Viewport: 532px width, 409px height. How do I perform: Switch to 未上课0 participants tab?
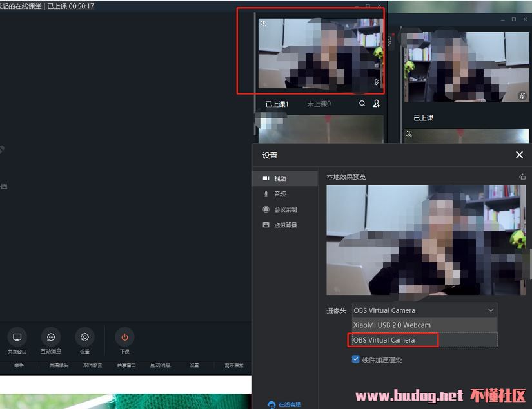[x=319, y=104]
